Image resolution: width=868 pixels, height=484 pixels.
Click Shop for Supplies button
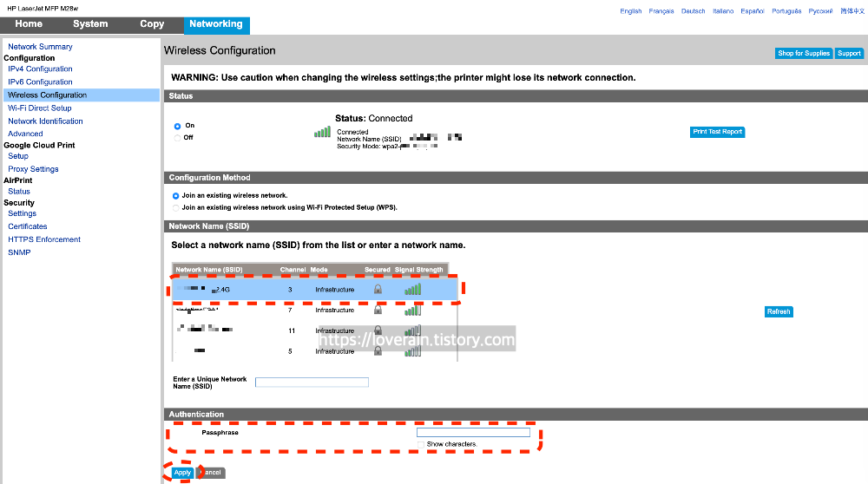tap(804, 53)
